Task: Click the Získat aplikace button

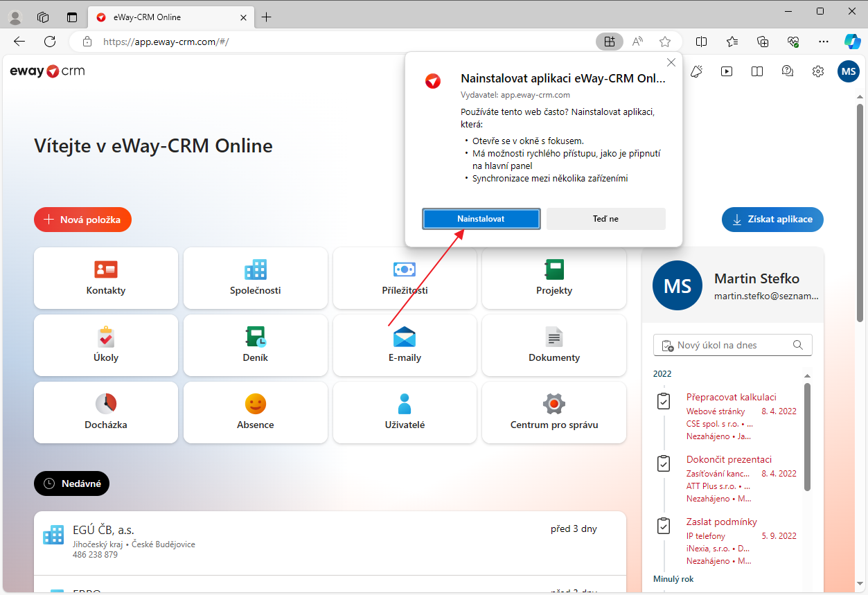Action: [x=772, y=219]
